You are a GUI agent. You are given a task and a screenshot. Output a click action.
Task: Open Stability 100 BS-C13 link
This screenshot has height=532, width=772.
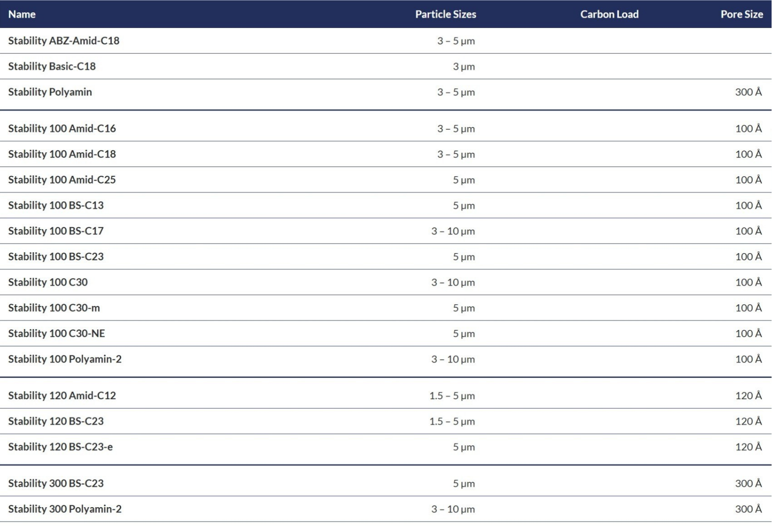coord(56,205)
